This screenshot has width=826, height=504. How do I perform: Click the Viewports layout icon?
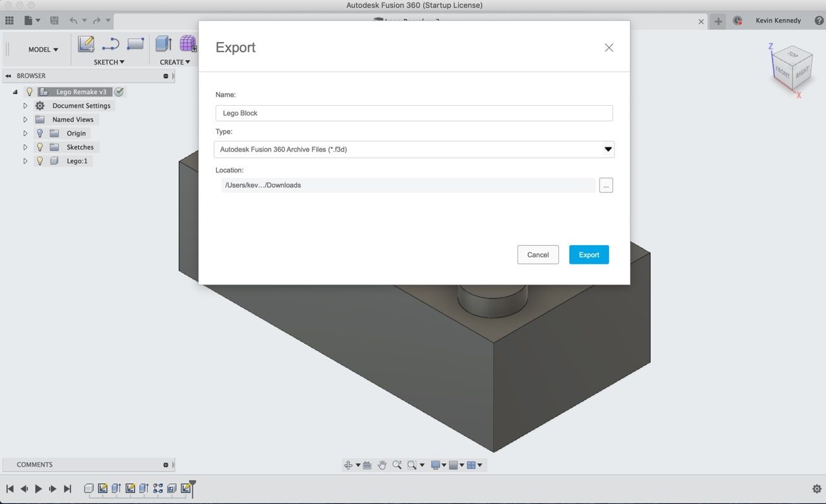tap(471, 465)
